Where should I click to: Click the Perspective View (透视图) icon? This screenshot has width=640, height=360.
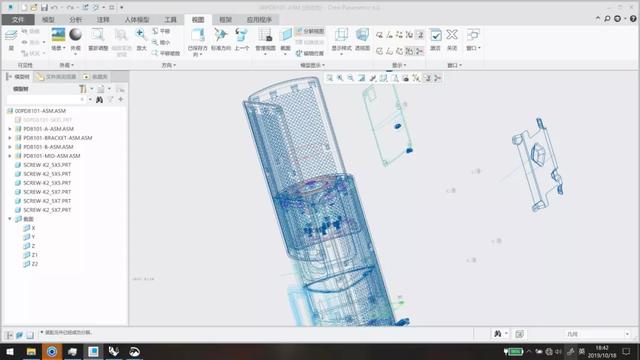tap(362, 39)
